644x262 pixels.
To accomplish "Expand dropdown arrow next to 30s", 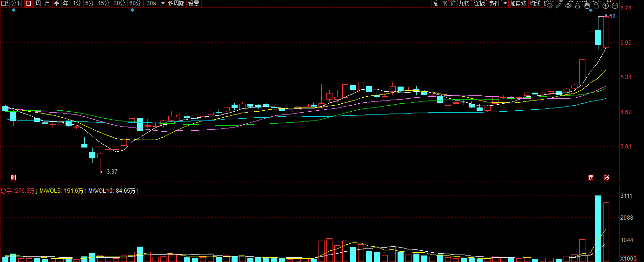I will click(163, 3).
